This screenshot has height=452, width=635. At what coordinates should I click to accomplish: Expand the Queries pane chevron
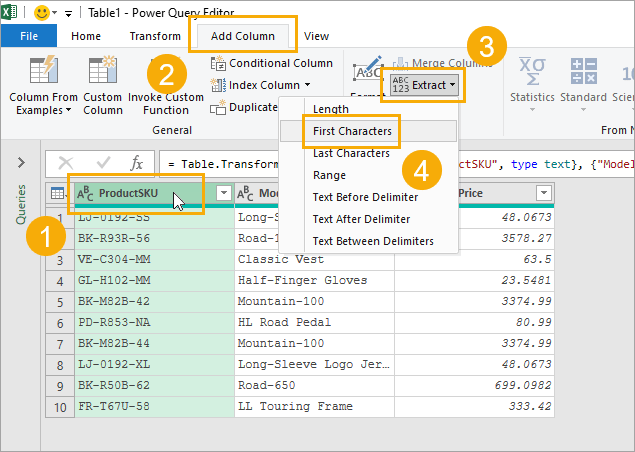pos(21,163)
